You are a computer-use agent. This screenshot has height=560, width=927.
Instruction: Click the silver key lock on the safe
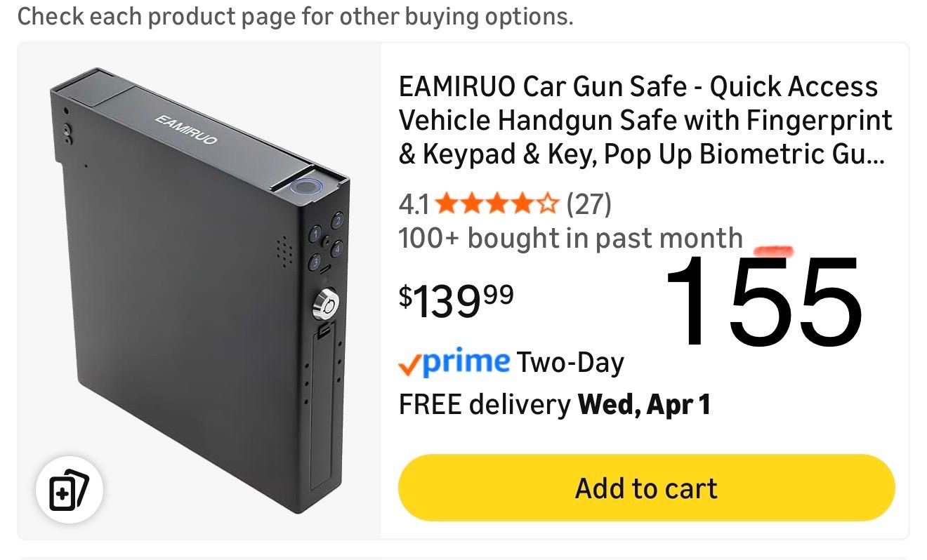pos(326,304)
